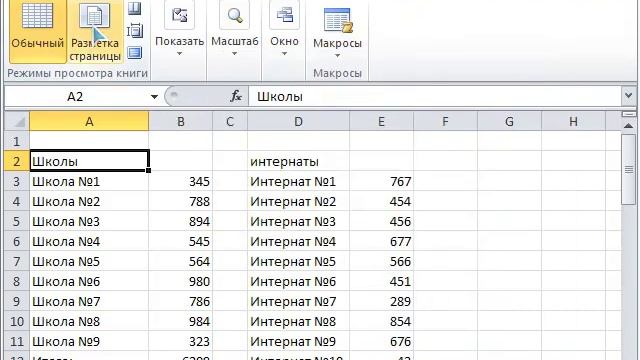Click cell Школа №3
Screen dimensions: 640x360
point(89,221)
